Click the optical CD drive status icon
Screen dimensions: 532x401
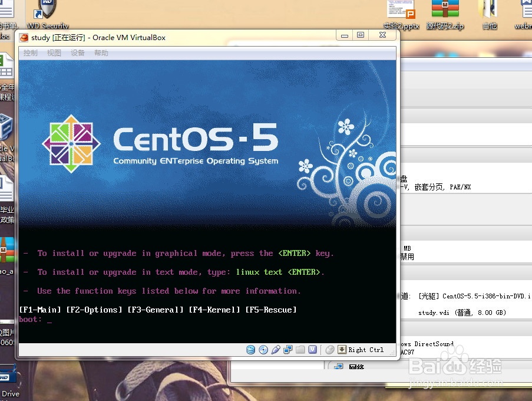pos(263,350)
